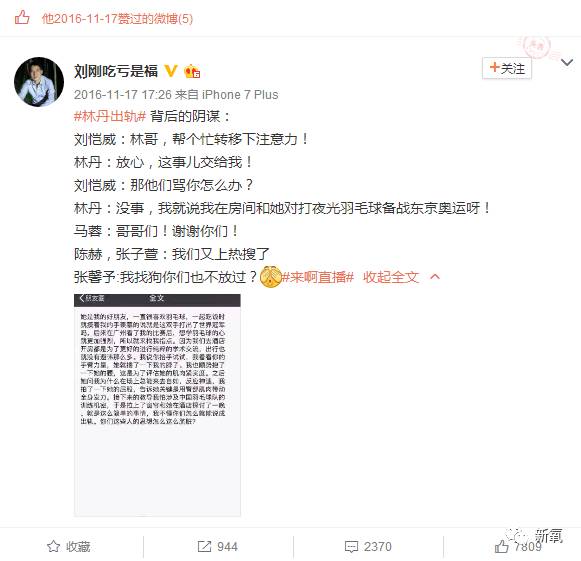The image size is (581, 561).
Task: Open the 刘刚吃亏是福 username link
Action: coord(116,71)
